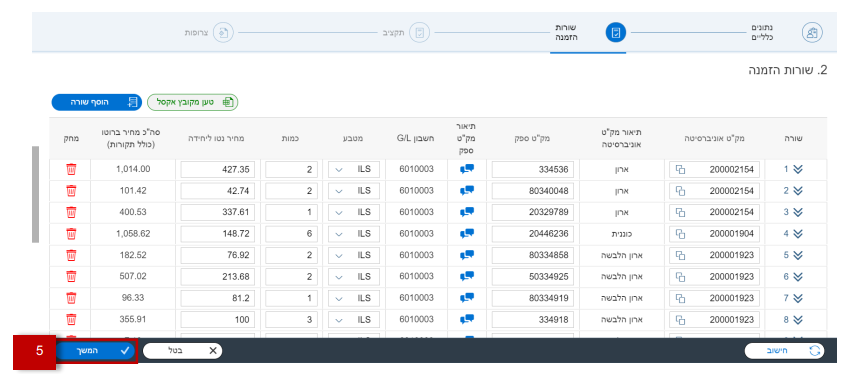Open supplier description chat icon for 334536
This screenshot has width=849, height=374.
click(x=467, y=169)
